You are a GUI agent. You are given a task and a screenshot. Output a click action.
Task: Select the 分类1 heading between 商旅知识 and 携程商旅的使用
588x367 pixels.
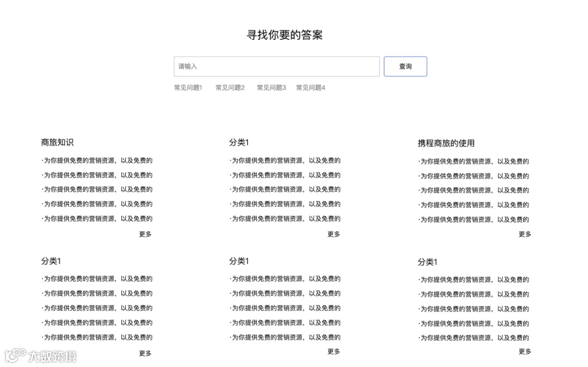pyautogui.click(x=239, y=143)
